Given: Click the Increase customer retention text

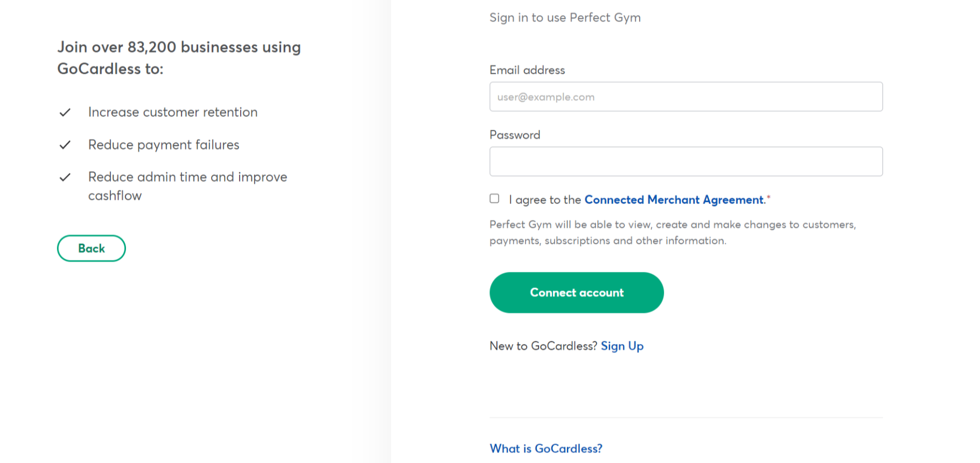Looking at the screenshot, I should 173,112.
